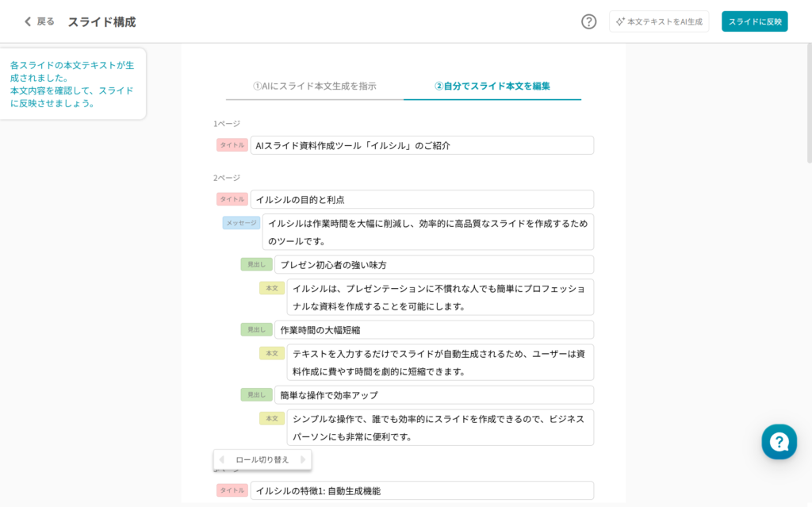This screenshot has height=507, width=812.
Task: Click the イルシルの特徴1: 自動生成機能 title field
Action: pyautogui.click(x=422, y=490)
